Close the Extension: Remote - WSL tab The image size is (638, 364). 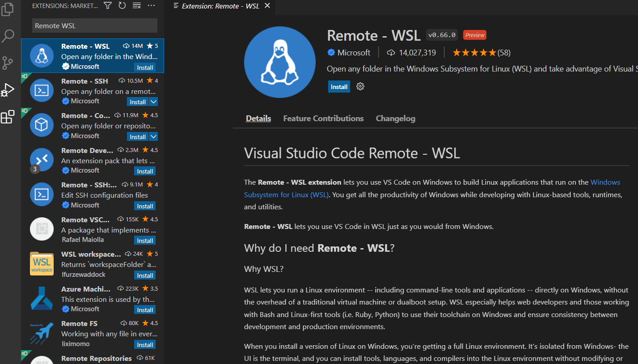(x=267, y=6)
